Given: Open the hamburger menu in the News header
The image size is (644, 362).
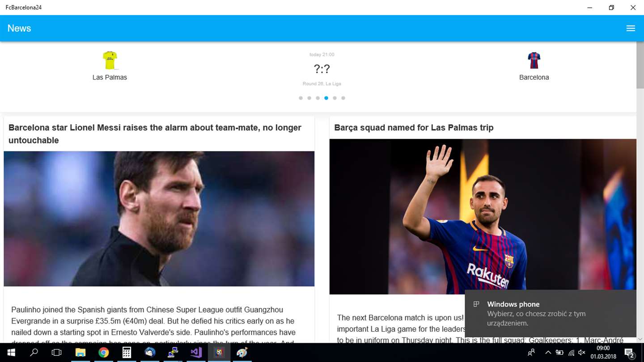Looking at the screenshot, I should coord(631,28).
